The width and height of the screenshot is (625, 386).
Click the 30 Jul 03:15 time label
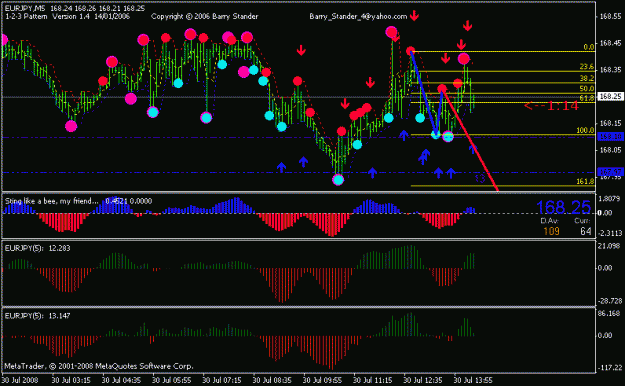click(x=72, y=380)
